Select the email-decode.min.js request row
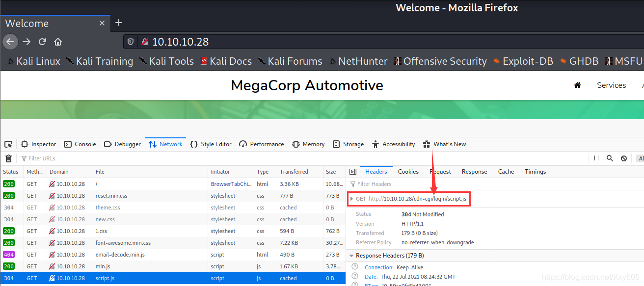The image size is (644, 286). click(x=172, y=255)
